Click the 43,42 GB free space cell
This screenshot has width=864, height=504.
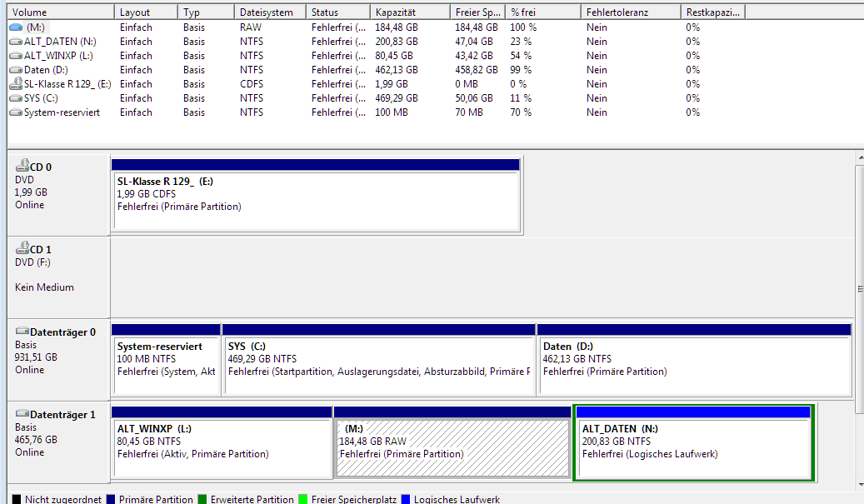[474, 56]
